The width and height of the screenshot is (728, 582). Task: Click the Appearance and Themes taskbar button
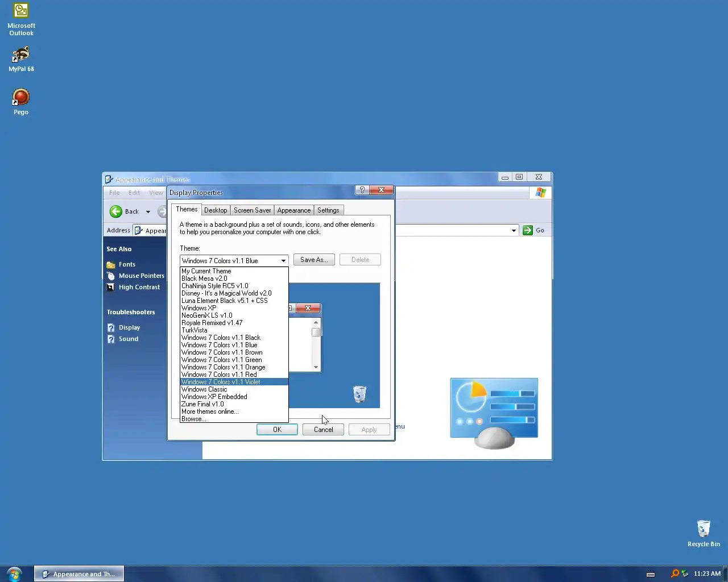[79, 574]
